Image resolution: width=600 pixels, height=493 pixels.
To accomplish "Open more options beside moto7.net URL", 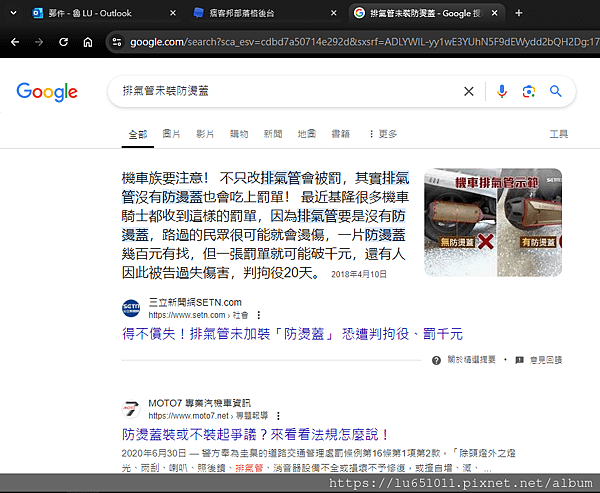I will (x=279, y=416).
